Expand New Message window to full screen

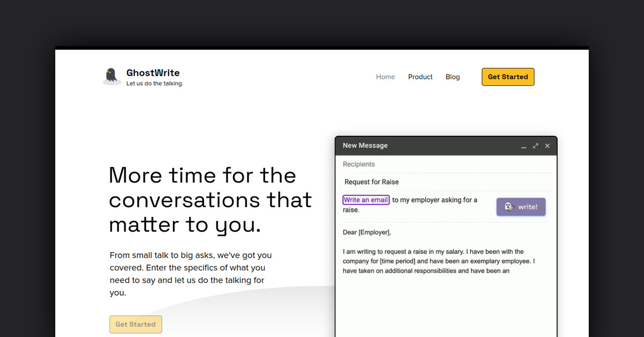click(536, 146)
